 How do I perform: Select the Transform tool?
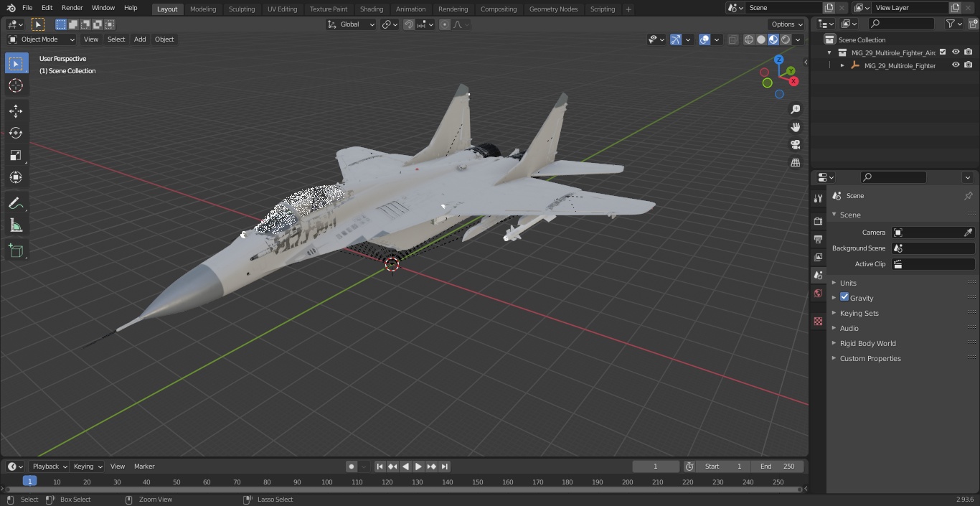(16, 177)
